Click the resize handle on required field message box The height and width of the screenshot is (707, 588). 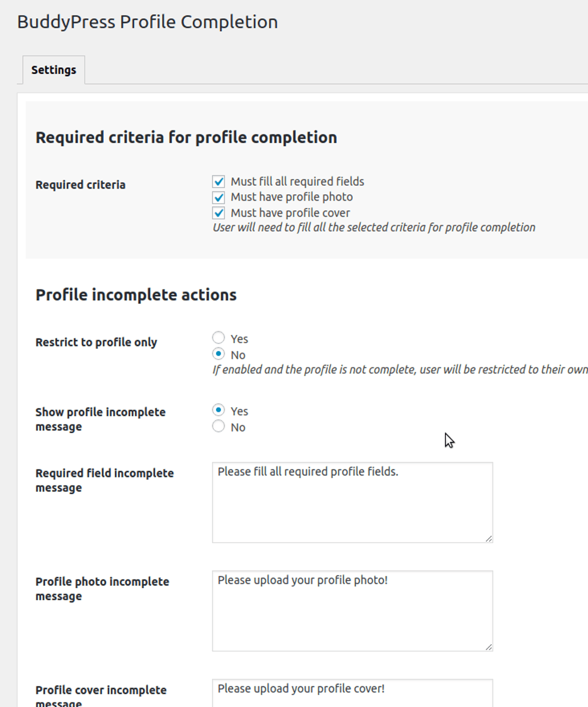tap(489, 538)
